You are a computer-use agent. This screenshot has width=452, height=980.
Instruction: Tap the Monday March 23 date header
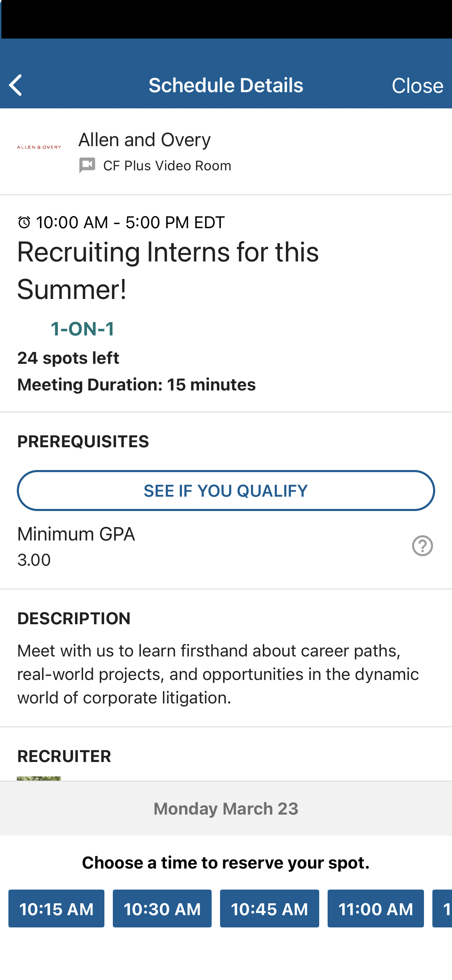tap(226, 808)
